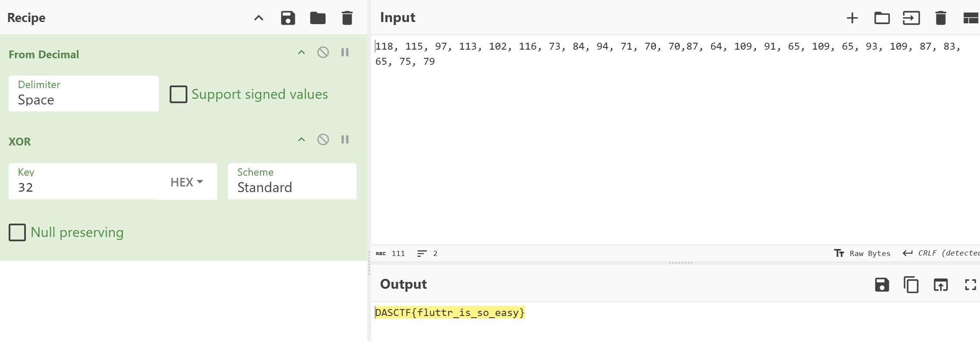Load a recipe via folder icon
The height and width of the screenshot is (341, 980).
(x=318, y=18)
